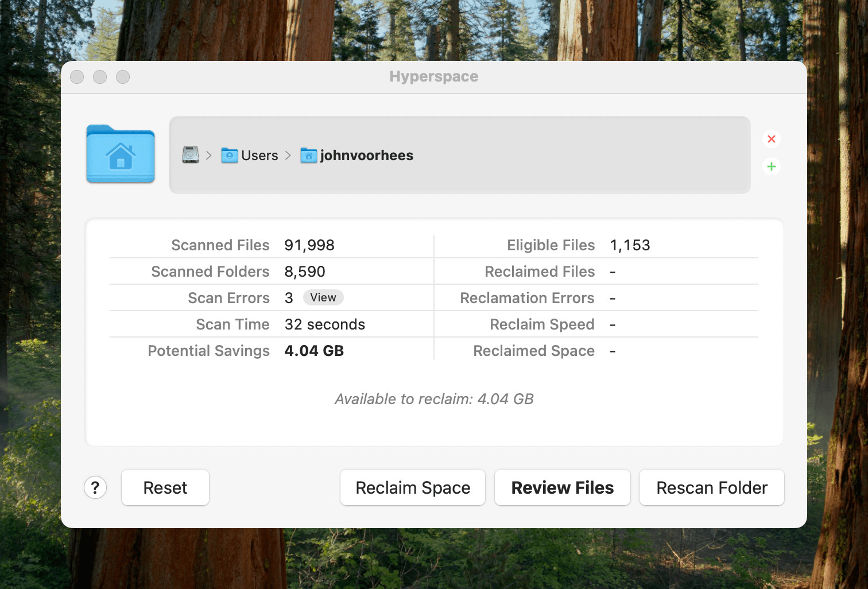Select the johnvoorhees breadcrumb label
This screenshot has height=589, width=868.
tap(366, 155)
